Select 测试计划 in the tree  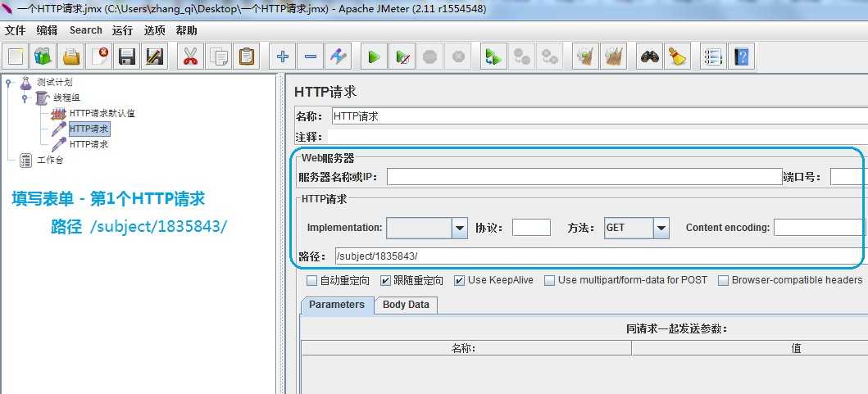click(x=55, y=83)
